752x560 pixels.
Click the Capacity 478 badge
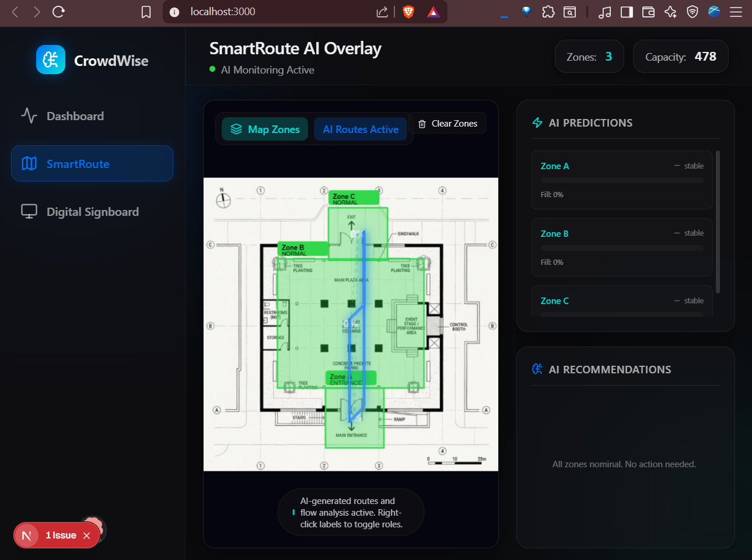[x=680, y=57]
